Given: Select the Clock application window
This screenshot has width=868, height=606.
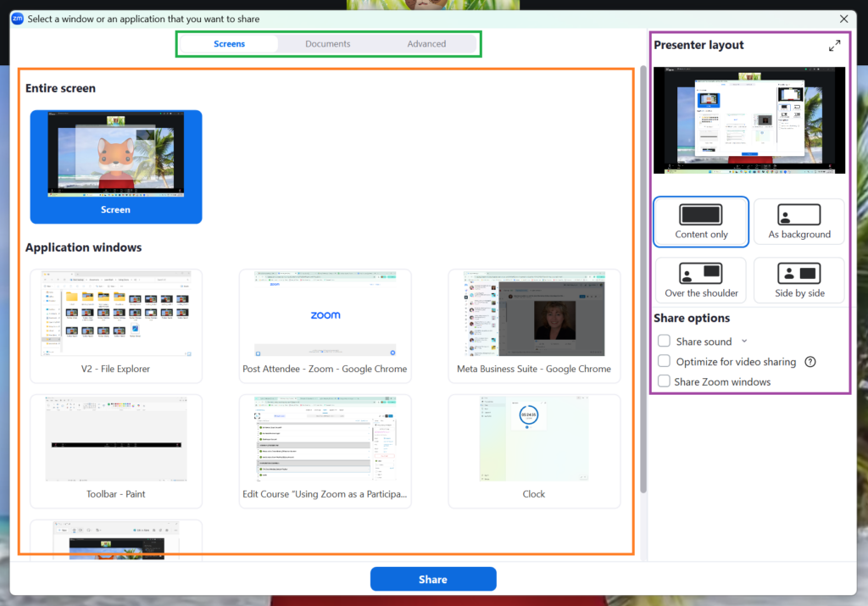Looking at the screenshot, I should pos(534,451).
